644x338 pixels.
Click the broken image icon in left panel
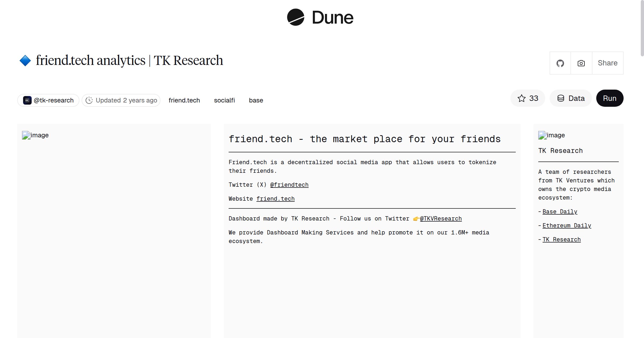pos(26,135)
